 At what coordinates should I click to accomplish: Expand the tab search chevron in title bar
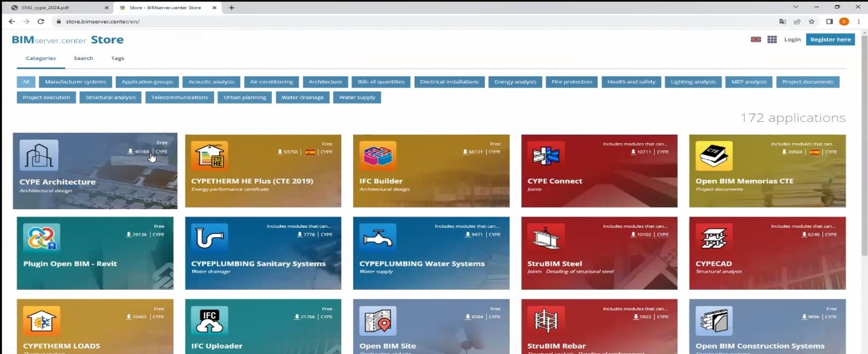(x=796, y=7)
